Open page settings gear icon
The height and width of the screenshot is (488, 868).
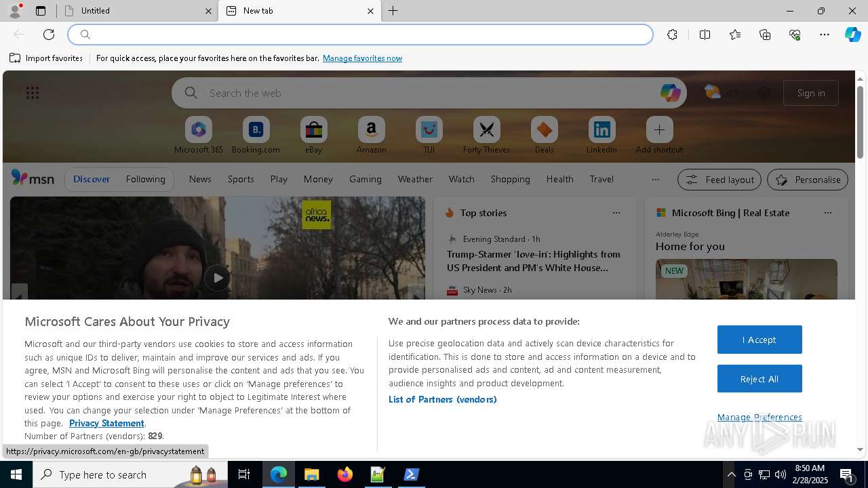pyautogui.click(x=764, y=93)
